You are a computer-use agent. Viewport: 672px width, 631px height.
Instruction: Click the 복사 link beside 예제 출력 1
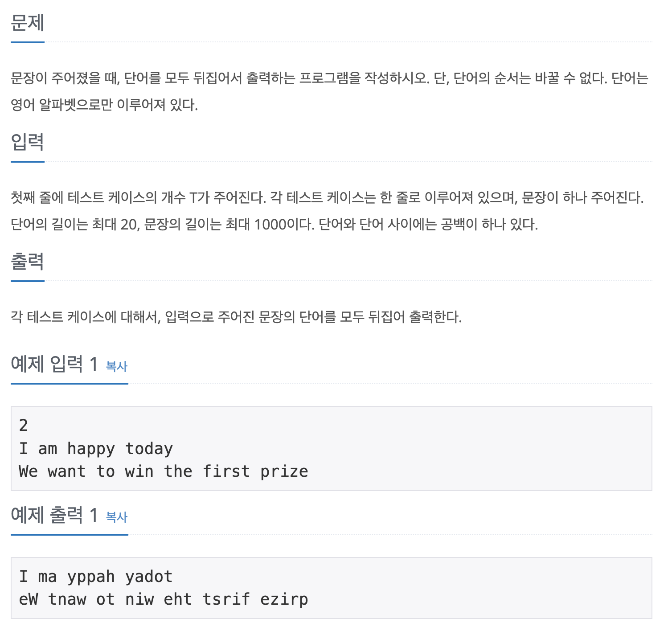click(x=117, y=517)
